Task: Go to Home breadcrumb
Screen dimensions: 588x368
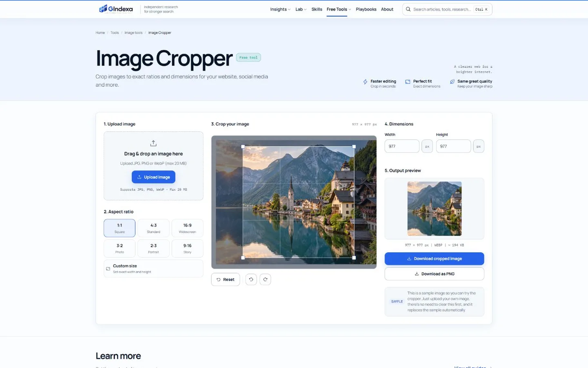Action: coord(100,33)
